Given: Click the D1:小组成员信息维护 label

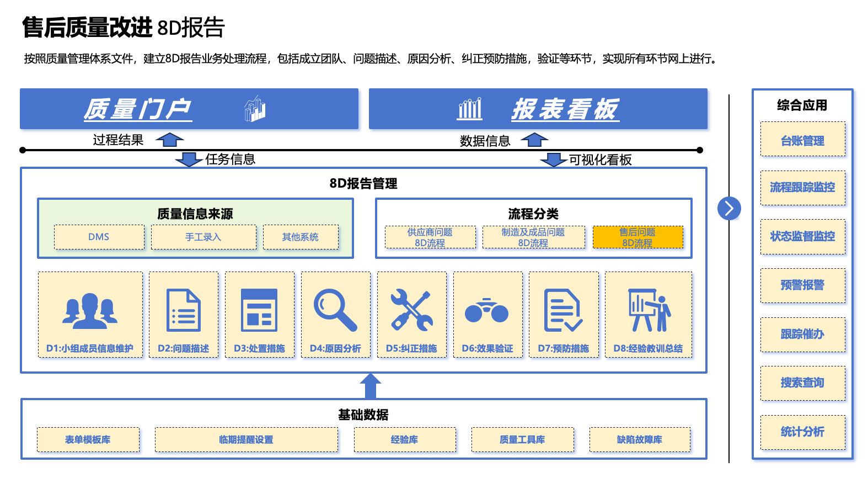Looking at the screenshot, I should 90,348.
